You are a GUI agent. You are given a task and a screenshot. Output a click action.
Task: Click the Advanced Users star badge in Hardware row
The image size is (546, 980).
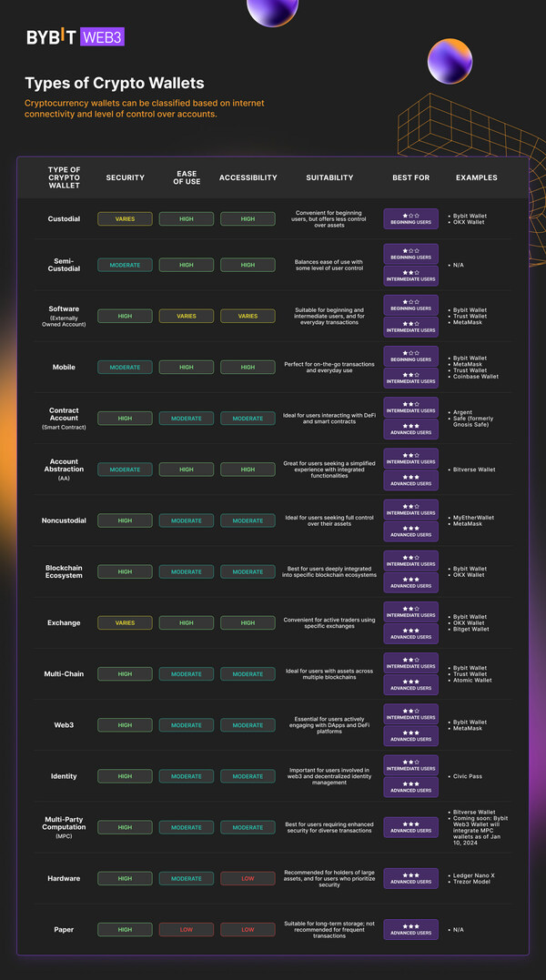tap(410, 878)
